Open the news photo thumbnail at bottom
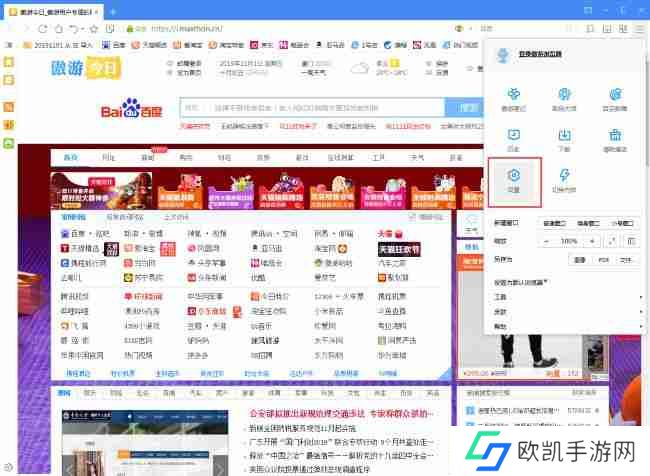The image size is (650, 476). pyautogui.click(x=145, y=443)
